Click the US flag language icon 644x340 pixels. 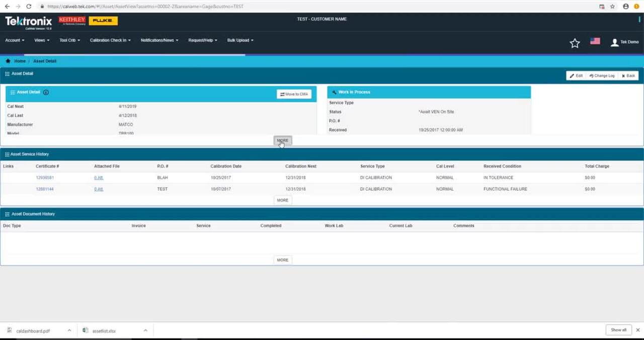pyautogui.click(x=595, y=41)
